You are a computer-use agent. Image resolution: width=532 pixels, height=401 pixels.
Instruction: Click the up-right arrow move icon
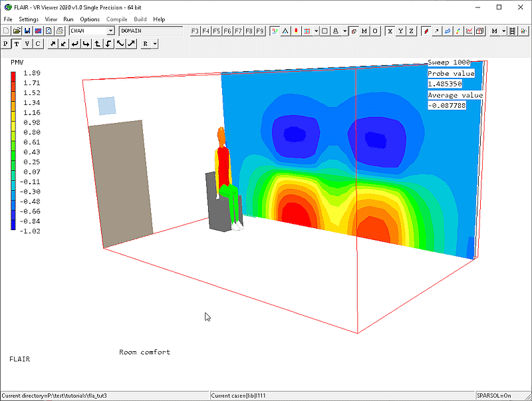pos(52,44)
